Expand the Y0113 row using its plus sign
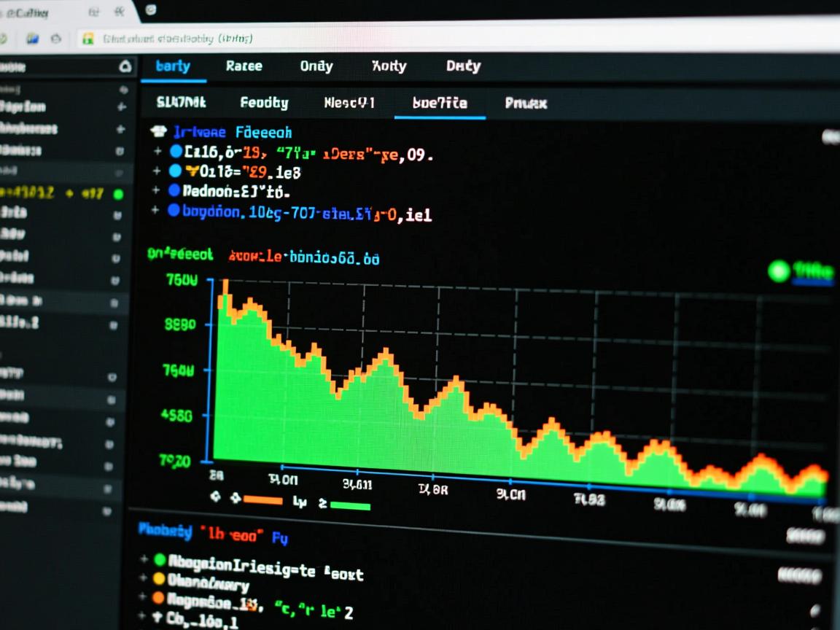The width and height of the screenshot is (840, 630). pos(156,171)
